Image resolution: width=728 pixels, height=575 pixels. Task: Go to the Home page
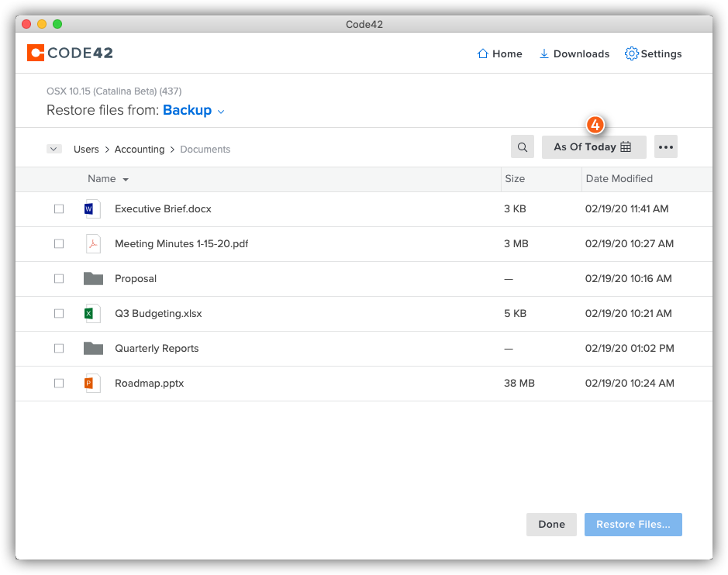tap(499, 54)
